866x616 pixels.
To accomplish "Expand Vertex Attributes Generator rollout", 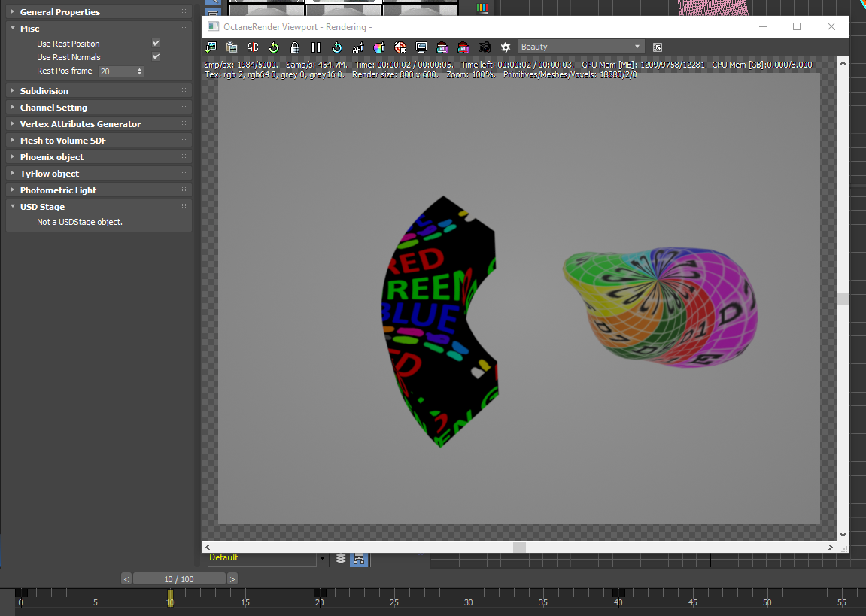I will click(x=99, y=123).
